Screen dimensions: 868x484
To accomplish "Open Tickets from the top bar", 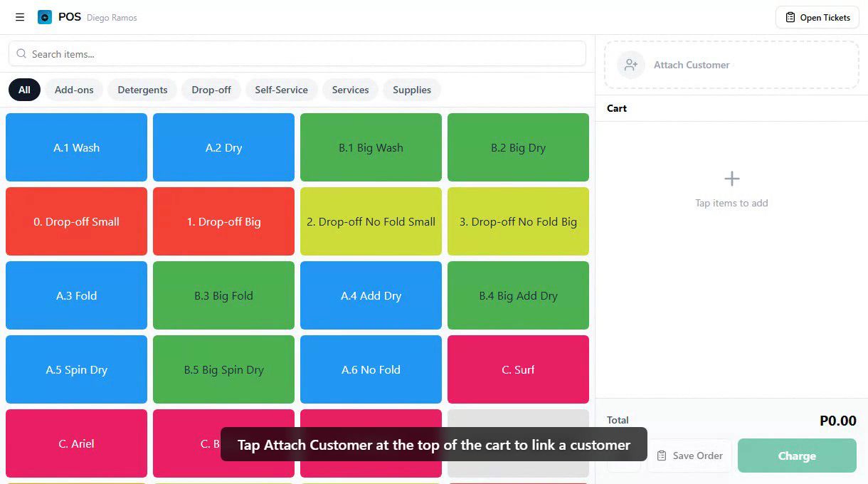I will [817, 17].
